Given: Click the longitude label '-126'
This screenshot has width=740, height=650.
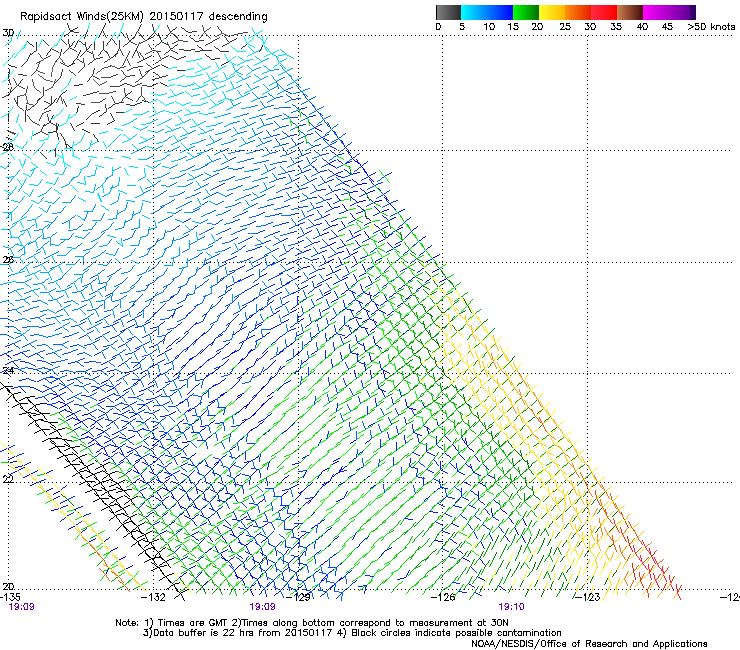Looking at the screenshot, I should pos(443,597).
